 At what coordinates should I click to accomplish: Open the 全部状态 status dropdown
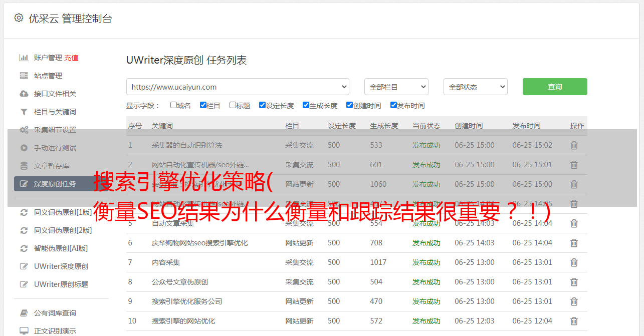pyautogui.click(x=475, y=87)
